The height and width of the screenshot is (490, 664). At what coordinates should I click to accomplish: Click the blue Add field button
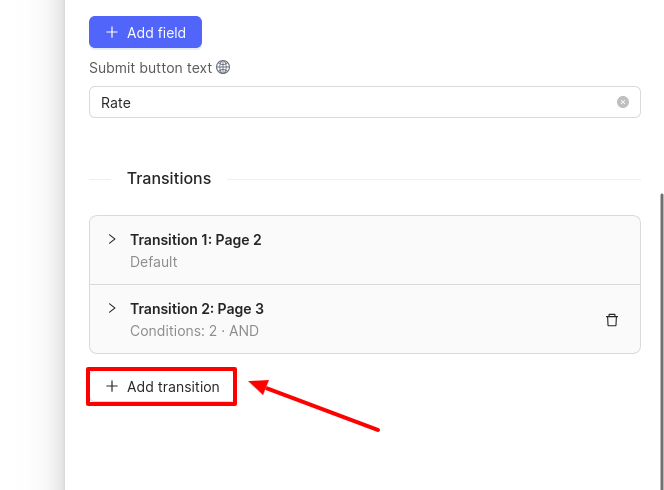click(x=145, y=32)
